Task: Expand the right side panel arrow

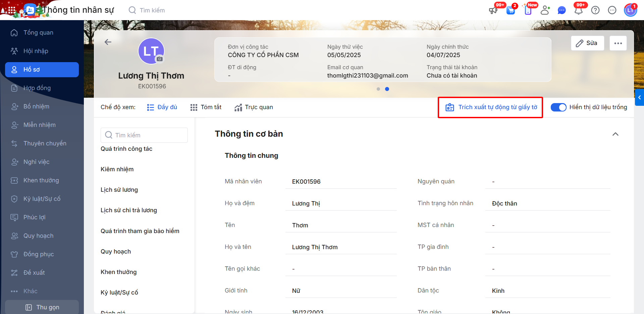Action: coord(640,97)
